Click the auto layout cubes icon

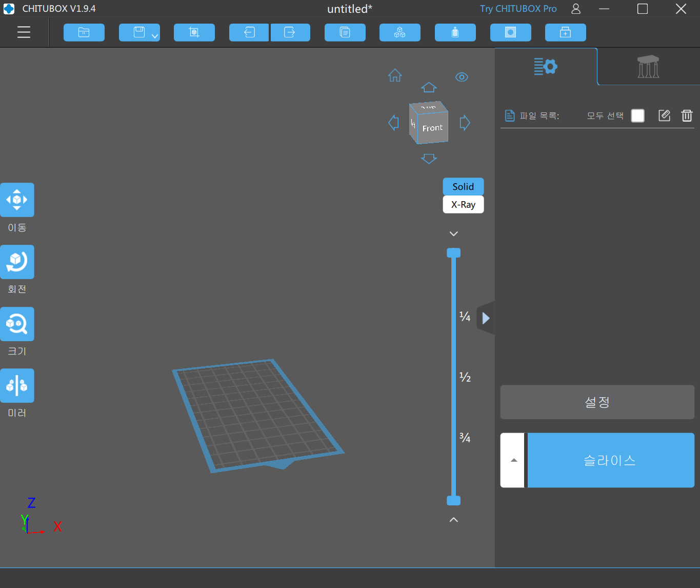(x=400, y=32)
